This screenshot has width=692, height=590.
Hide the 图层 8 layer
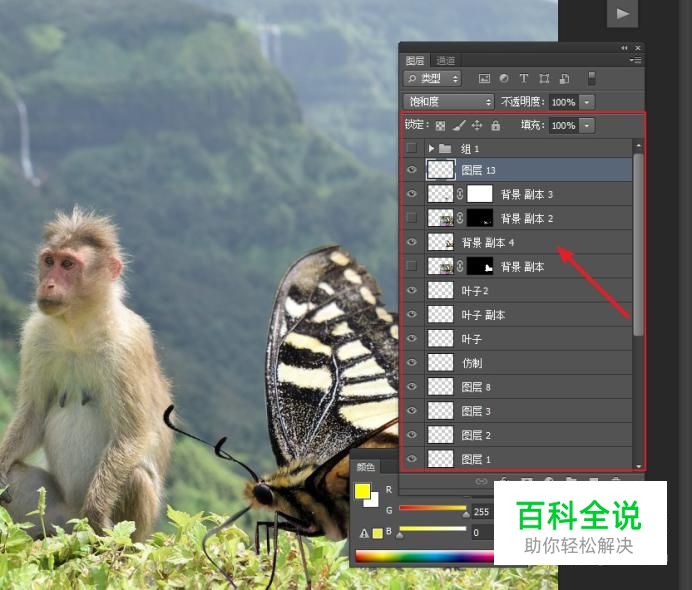click(x=412, y=387)
